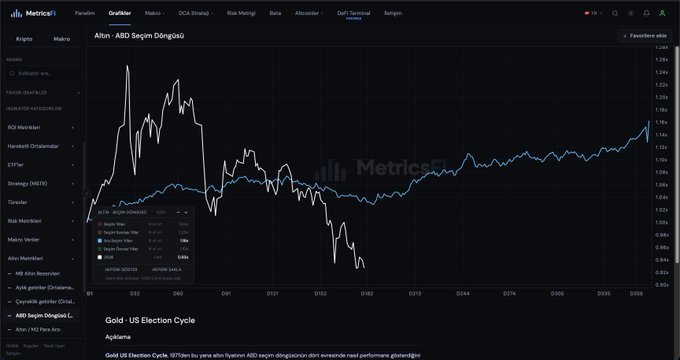680x360 pixels.
Task: Click the Altın · ABD Seçim Döngüsü title
Action: coord(139,36)
